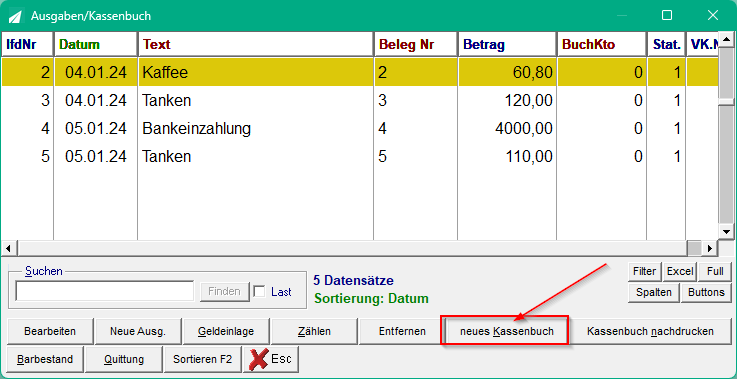
Task: Click the Full button
Action: click(715, 271)
